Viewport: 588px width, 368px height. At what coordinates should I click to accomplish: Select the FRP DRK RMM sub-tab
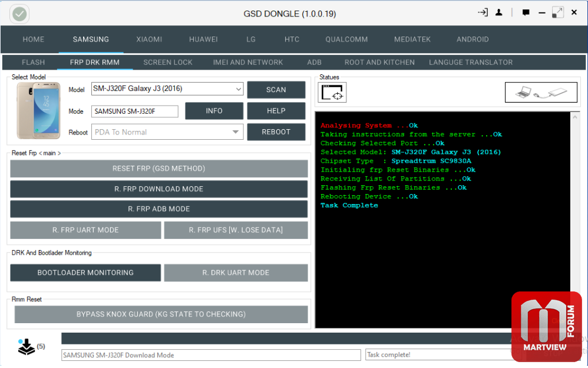[x=95, y=63]
